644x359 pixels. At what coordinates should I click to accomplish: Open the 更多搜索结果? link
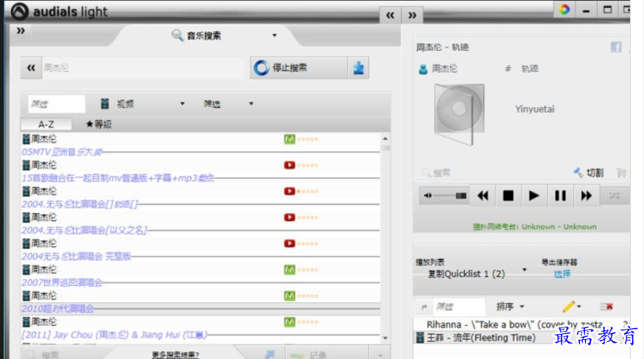click(x=175, y=355)
